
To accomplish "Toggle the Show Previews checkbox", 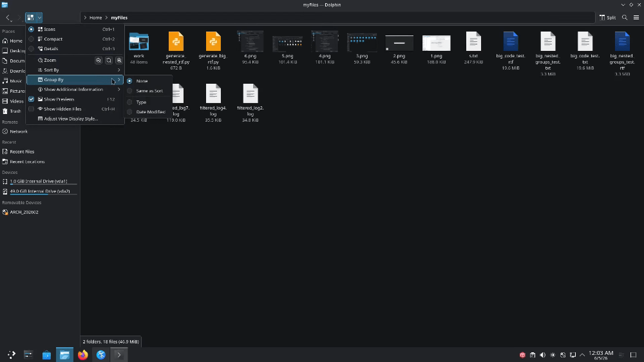I will 31,99.
